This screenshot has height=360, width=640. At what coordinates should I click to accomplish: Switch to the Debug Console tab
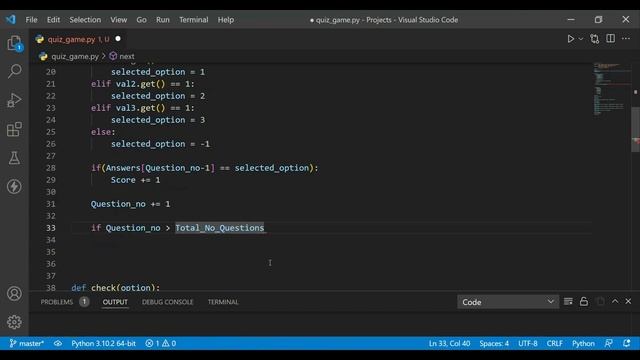(x=167, y=302)
